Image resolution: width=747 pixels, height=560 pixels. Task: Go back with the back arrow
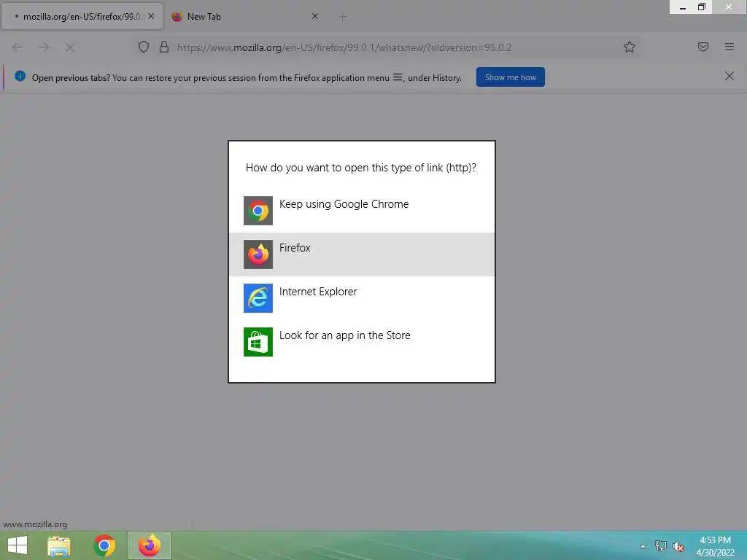(x=18, y=47)
